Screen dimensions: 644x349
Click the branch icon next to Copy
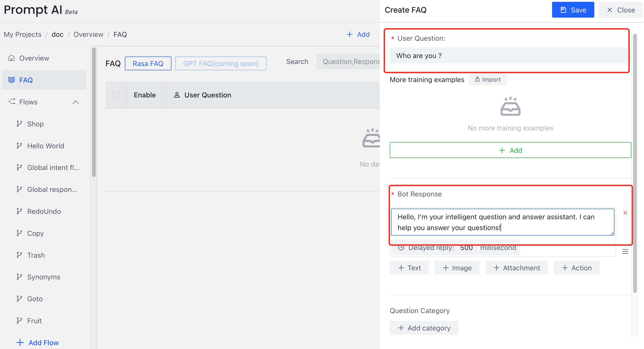coord(19,233)
